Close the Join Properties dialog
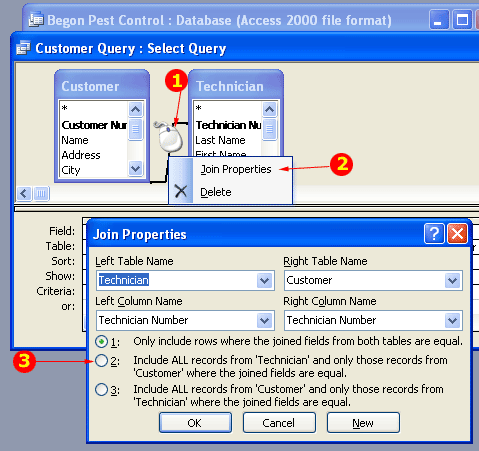The width and height of the screenshot is (479, 451). (457, 234)
